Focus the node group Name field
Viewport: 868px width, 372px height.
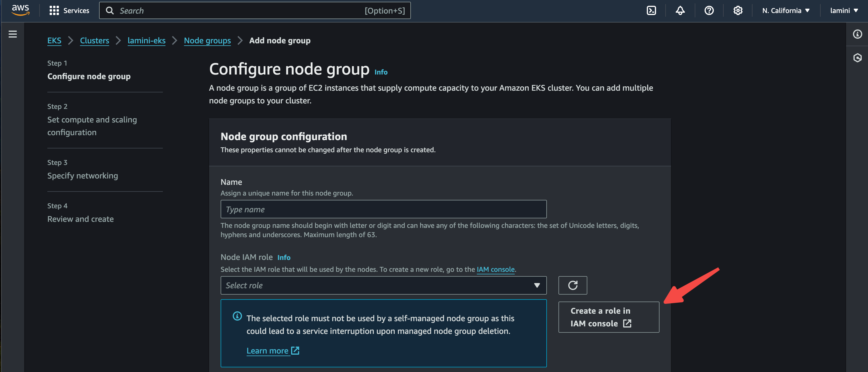(x=383, y=209)
